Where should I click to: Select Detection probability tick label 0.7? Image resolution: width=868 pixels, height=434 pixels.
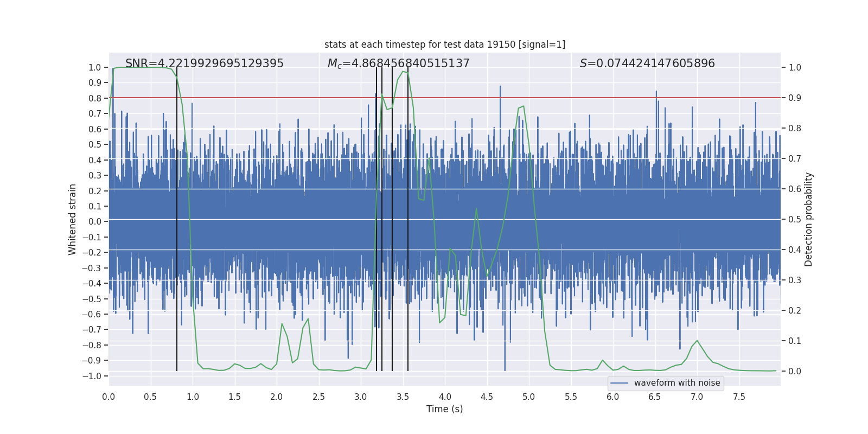click(x=795, y=159)
